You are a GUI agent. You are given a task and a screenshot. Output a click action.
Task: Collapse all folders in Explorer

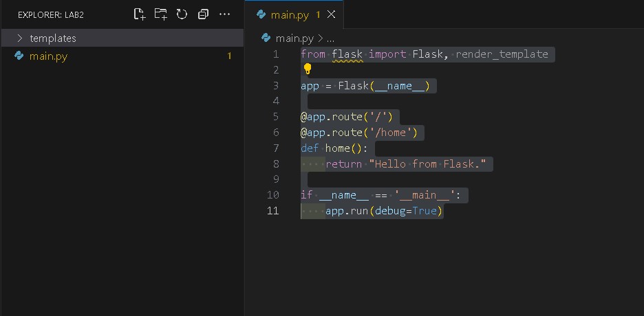[203, 14]
